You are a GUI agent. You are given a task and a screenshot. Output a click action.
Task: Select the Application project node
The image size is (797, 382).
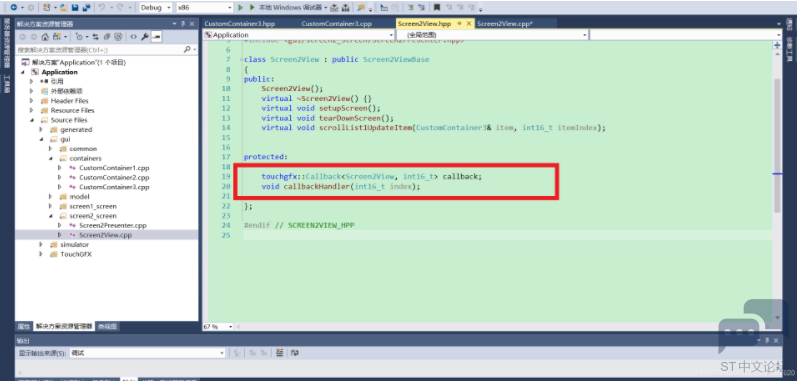click(59, 72)
